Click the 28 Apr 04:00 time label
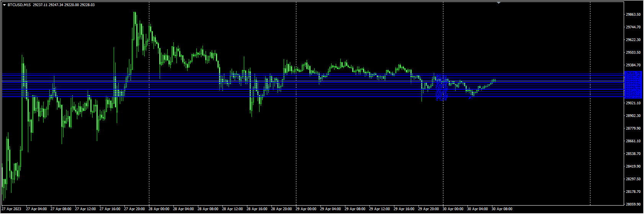Screen dimensions: 644x214 pyautogui.click(x=183, y=209)
